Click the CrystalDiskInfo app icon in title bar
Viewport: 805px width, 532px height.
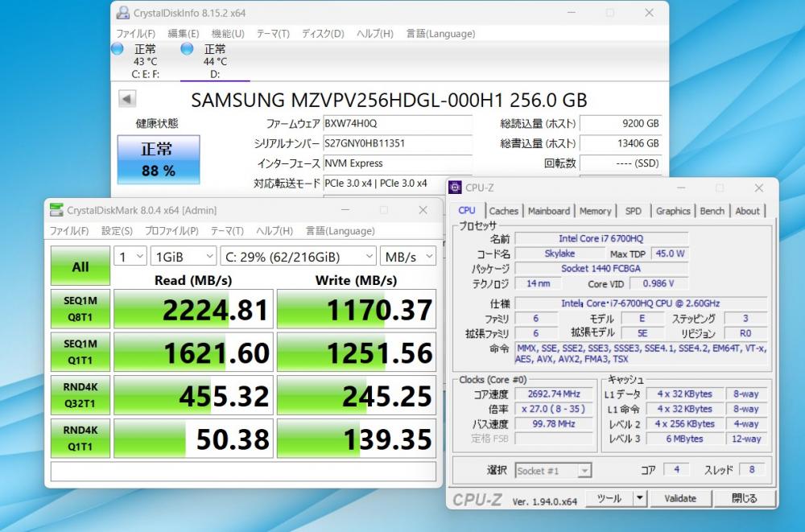tap(122, 13)
